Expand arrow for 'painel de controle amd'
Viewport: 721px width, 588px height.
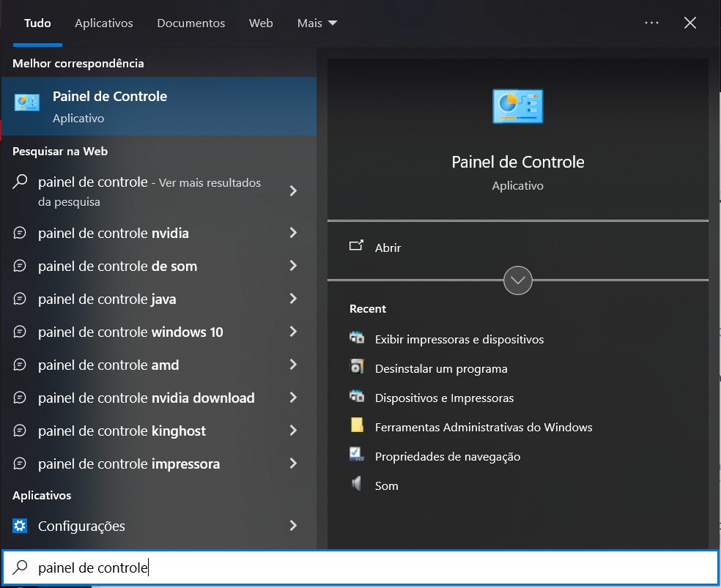[x=293, y=365]
